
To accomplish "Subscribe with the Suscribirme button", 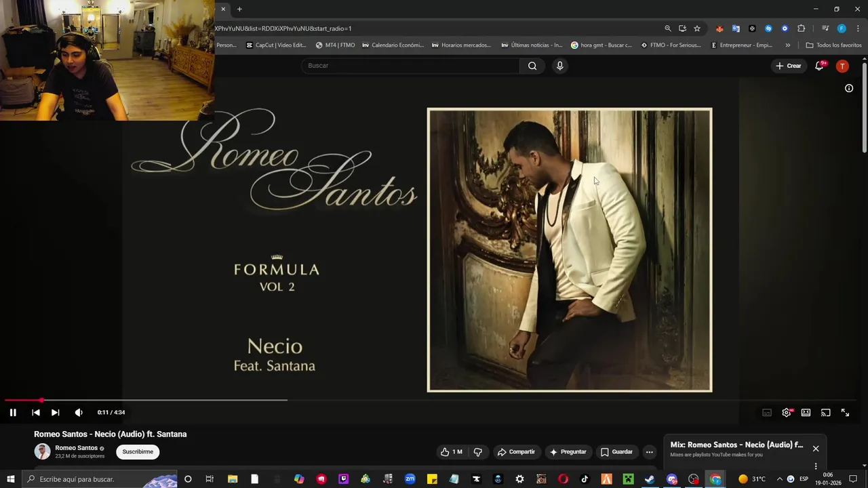I will click(138, 452).
